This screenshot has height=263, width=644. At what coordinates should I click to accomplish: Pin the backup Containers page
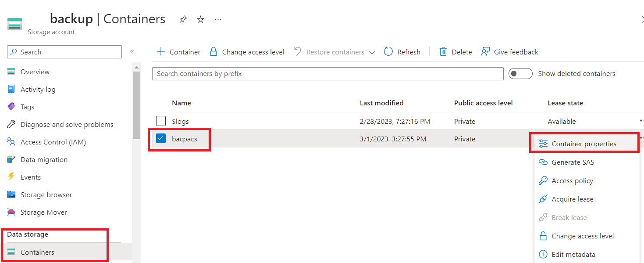(183, 19)
